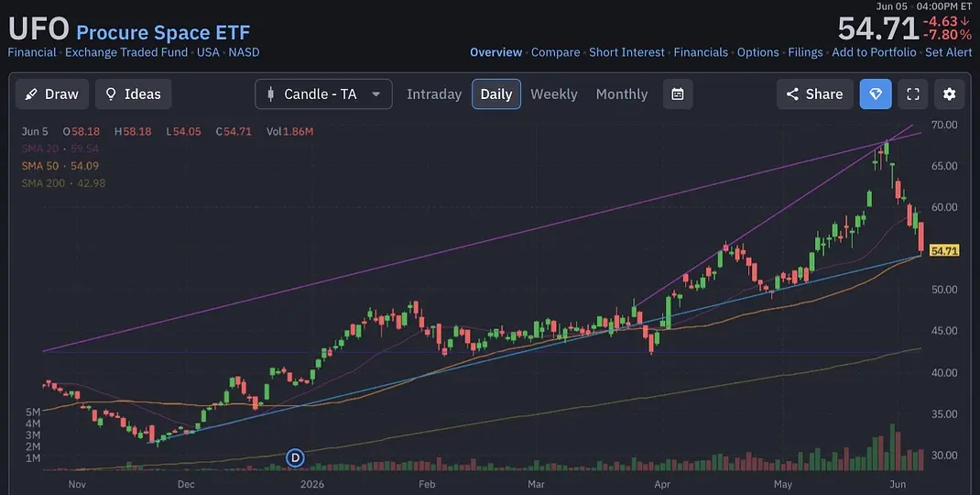Switch to Weekly timeframe

coord(554,93)
